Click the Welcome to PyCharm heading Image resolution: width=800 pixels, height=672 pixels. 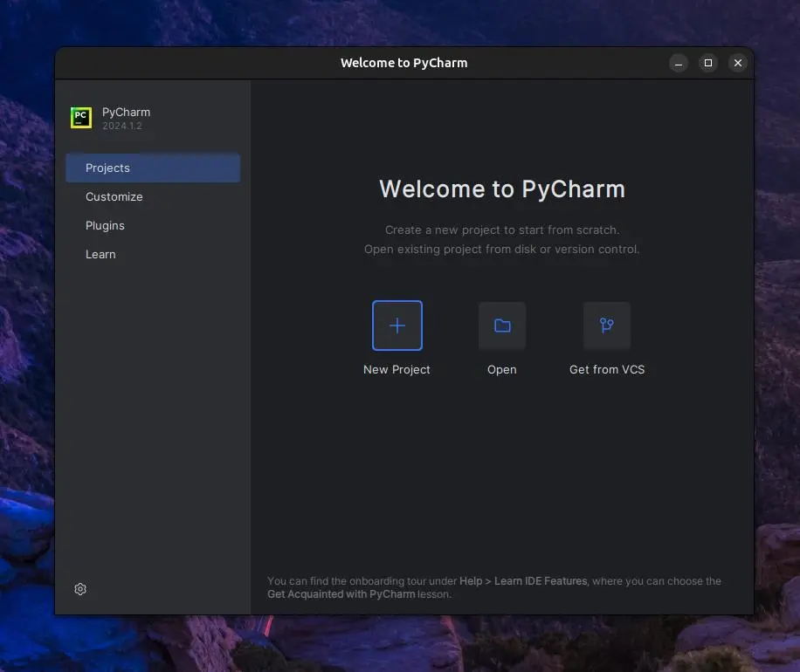click(x=502, y=189)
